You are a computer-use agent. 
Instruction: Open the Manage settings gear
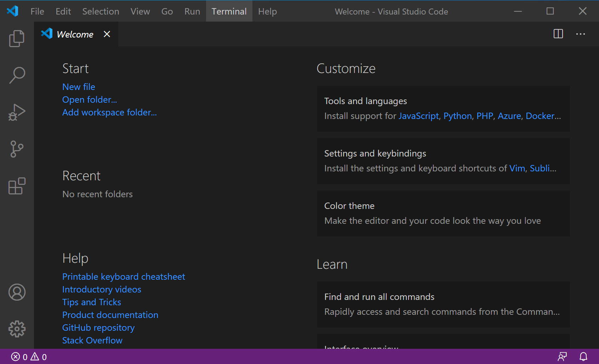[17, 329]
